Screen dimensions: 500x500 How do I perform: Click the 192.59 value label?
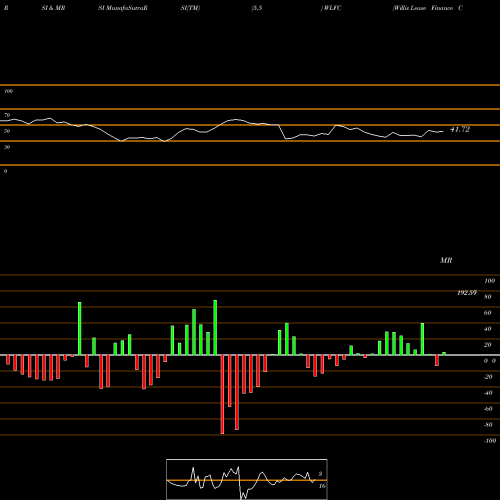click(467, 293)
